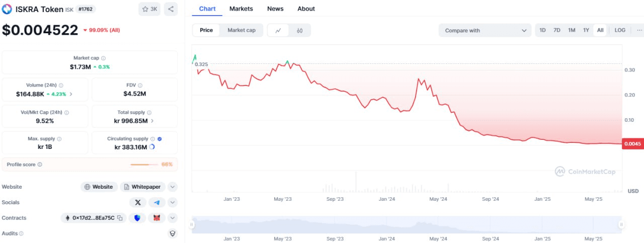Click the 0x17d2...8Ea75C contract address
Image resolution: width=644 pixels, height=243 pixels.
[93, 218]
